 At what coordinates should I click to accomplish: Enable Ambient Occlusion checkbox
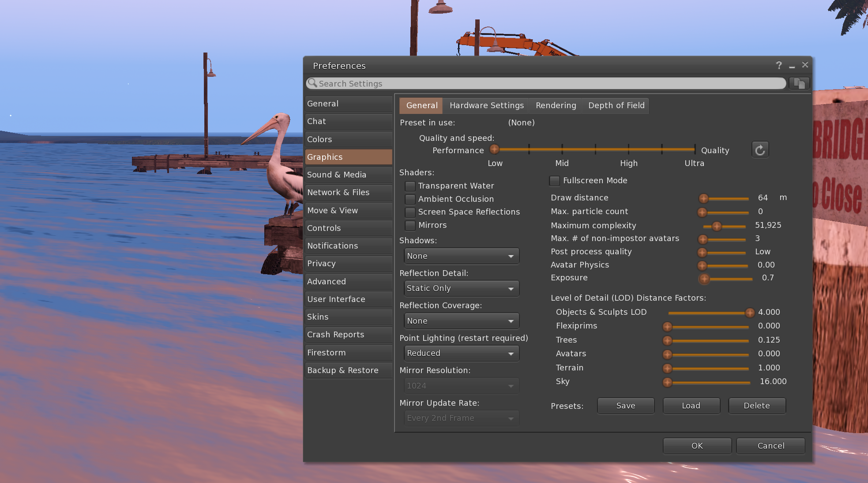(x=410, y=199)
